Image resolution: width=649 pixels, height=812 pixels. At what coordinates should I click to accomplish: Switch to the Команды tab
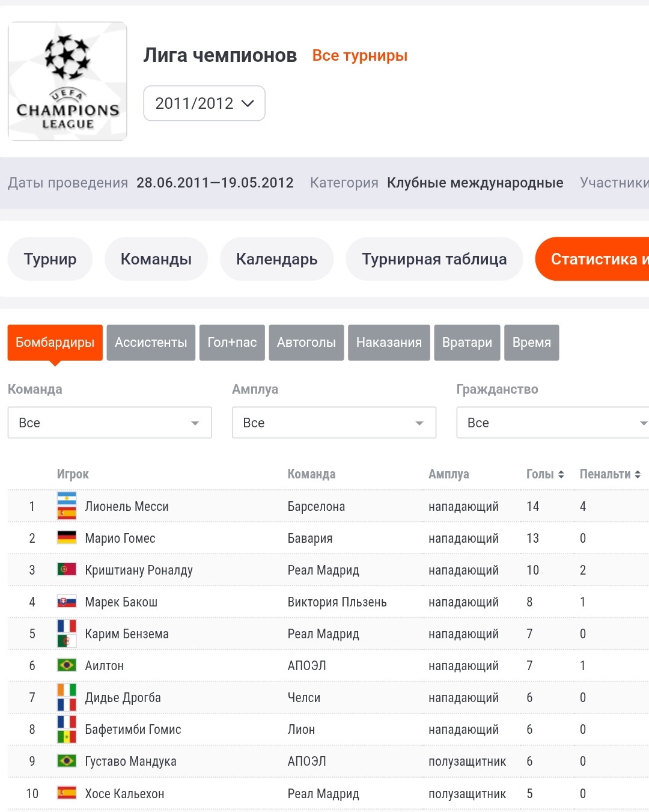(156, 259)
